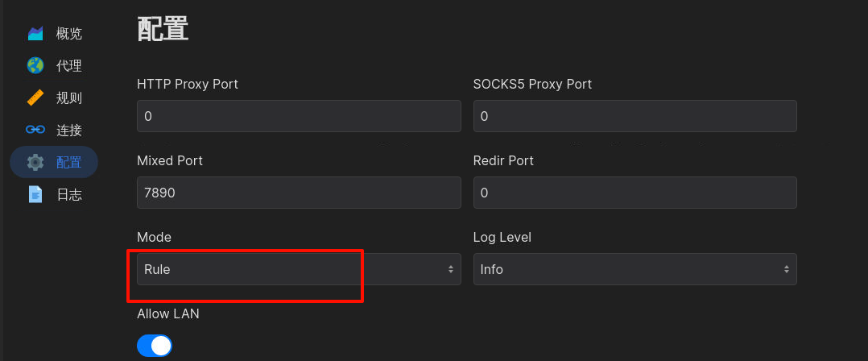This screenshot has height=361, width=868.
Task: Click the Mixed Port field showing 7890
Action: click(x=299, y=192)
